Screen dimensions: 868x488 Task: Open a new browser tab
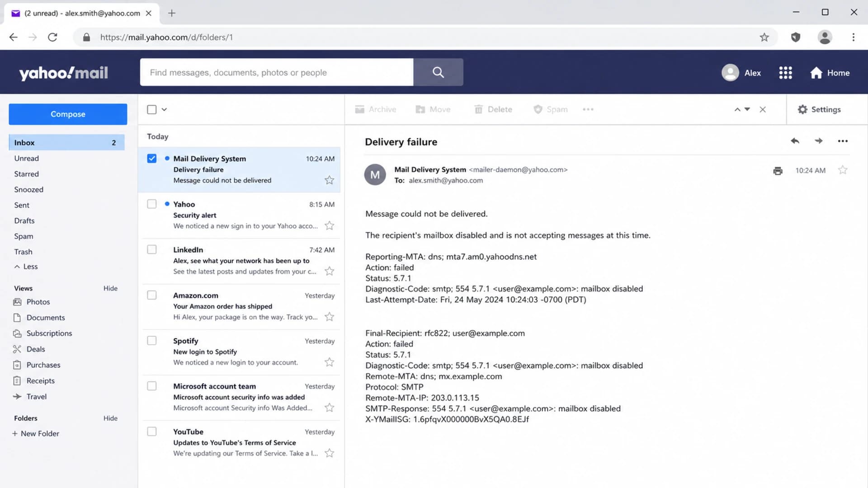[172, 13]
